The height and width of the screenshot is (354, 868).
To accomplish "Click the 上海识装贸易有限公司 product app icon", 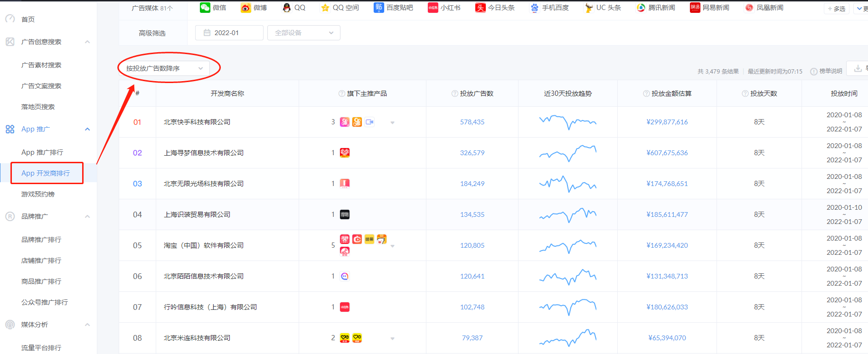I will click(x=345, y=214).
